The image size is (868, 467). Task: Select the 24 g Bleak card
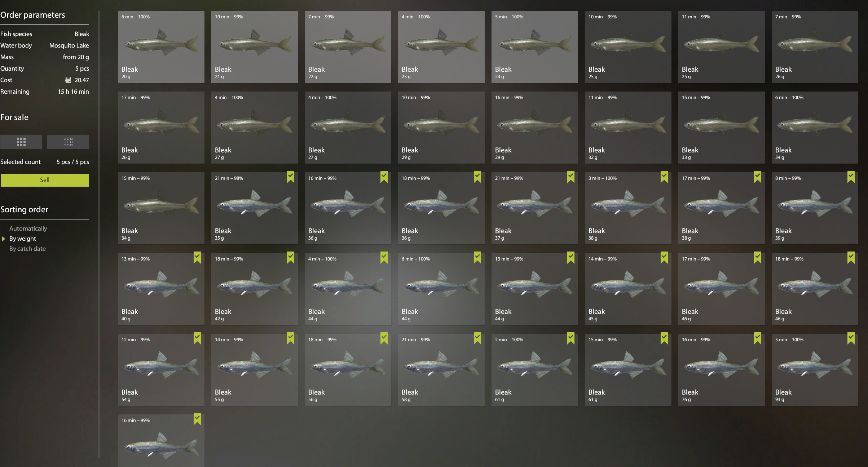[535, 47]
